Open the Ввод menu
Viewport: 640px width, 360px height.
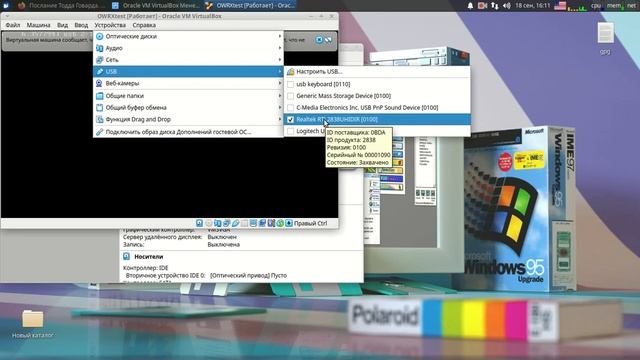81,25
